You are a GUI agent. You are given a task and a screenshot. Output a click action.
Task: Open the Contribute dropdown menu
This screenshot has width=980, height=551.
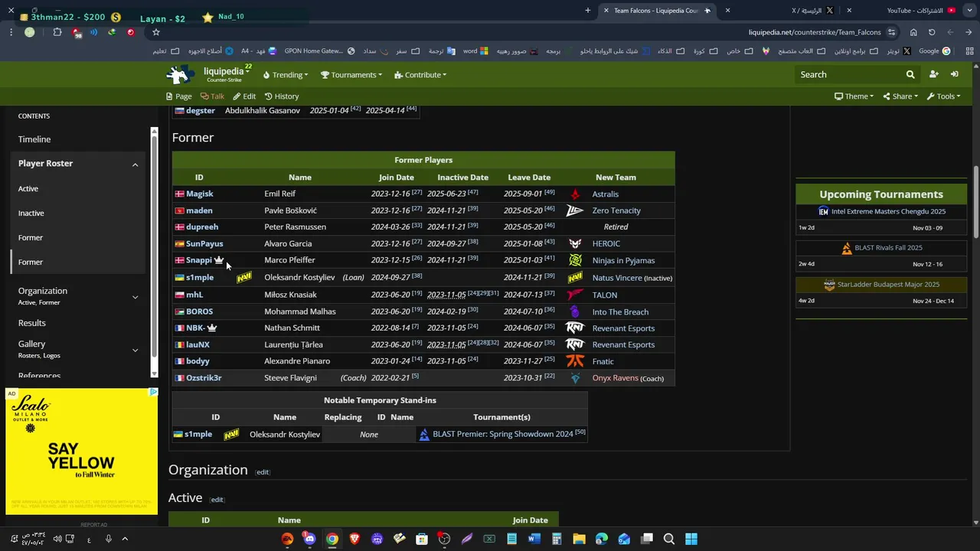(x=420, y=75)
